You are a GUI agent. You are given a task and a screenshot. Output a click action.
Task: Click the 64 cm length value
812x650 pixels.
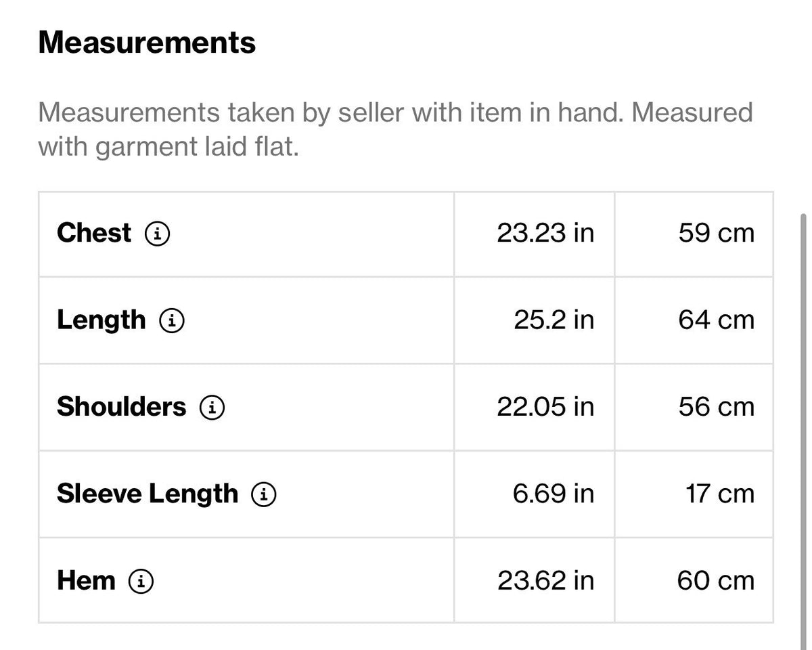point(716,320)
